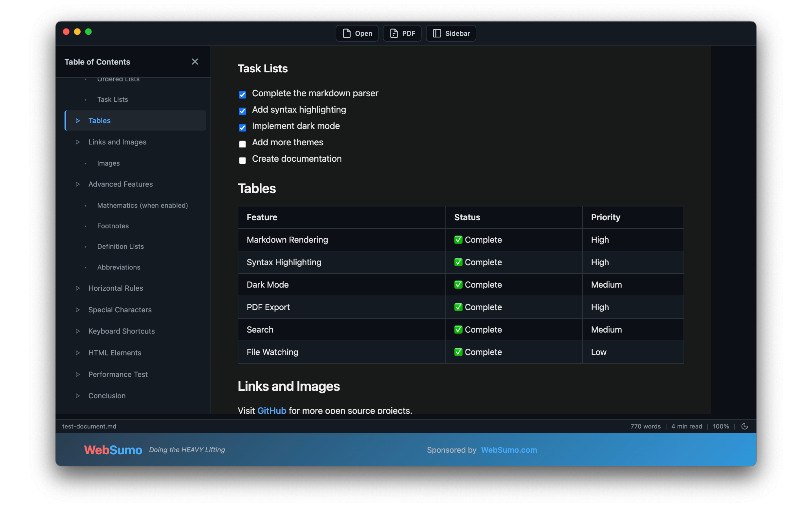Expand the Links and Images section
This screenshot has height=507, width=812.
point(78,142)
